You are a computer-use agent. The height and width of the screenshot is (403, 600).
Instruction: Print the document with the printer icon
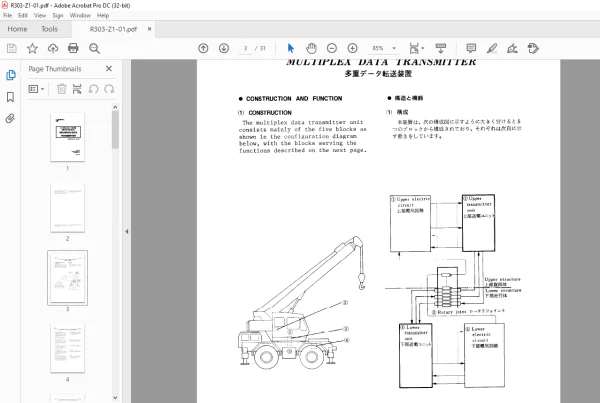73,48
